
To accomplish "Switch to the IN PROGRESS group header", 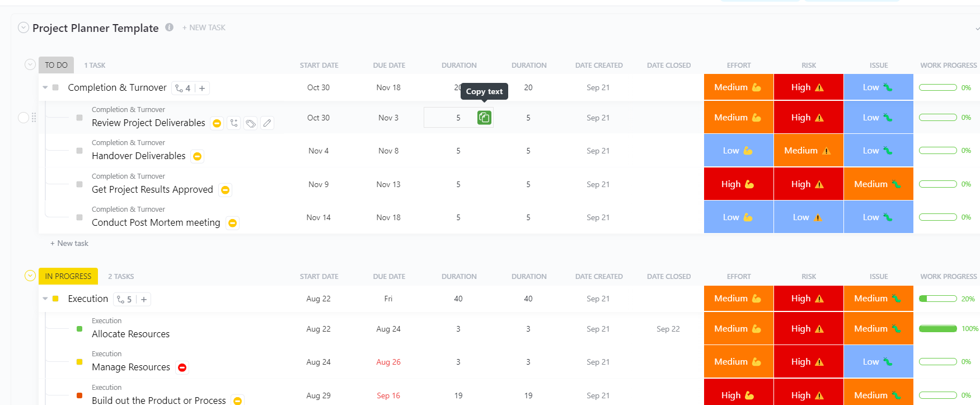I will 68,276.
